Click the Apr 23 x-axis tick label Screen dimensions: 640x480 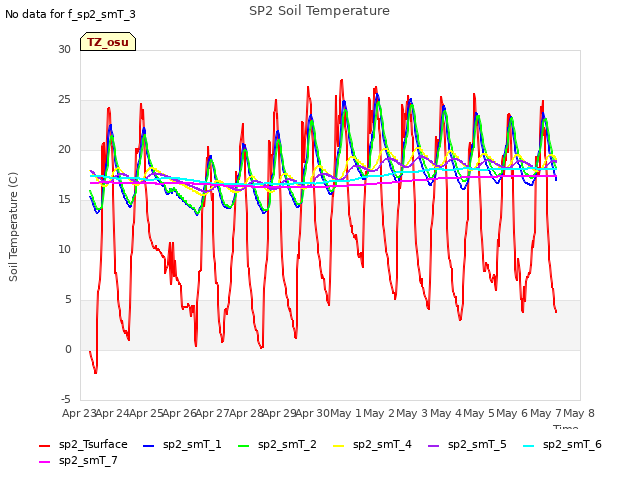[79, 413]
